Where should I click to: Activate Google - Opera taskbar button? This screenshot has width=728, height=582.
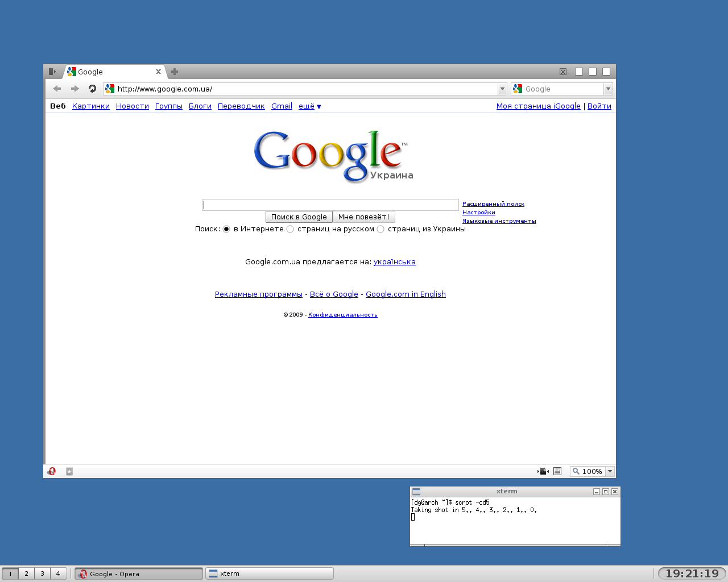click(139, 573)
